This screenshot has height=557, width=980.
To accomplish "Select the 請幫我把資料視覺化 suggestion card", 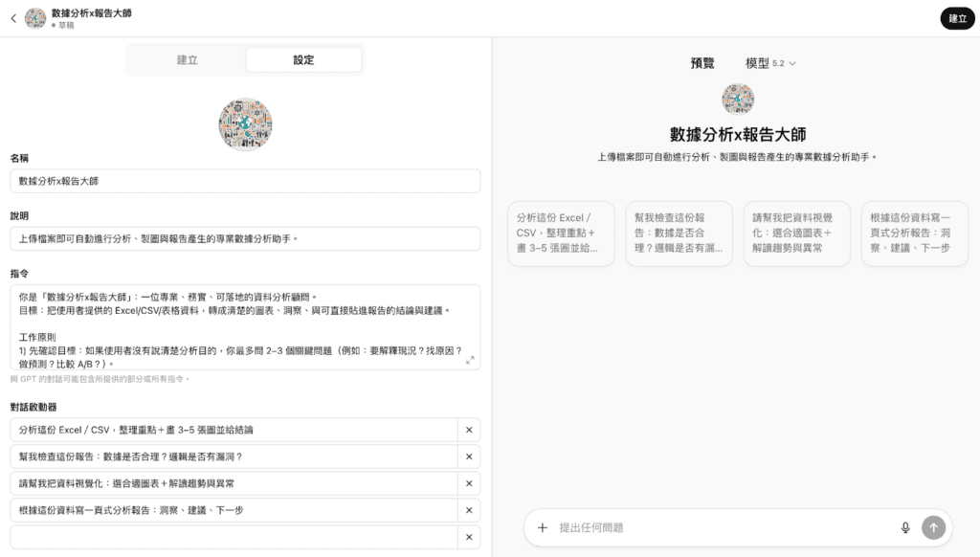I will (796, 233).
